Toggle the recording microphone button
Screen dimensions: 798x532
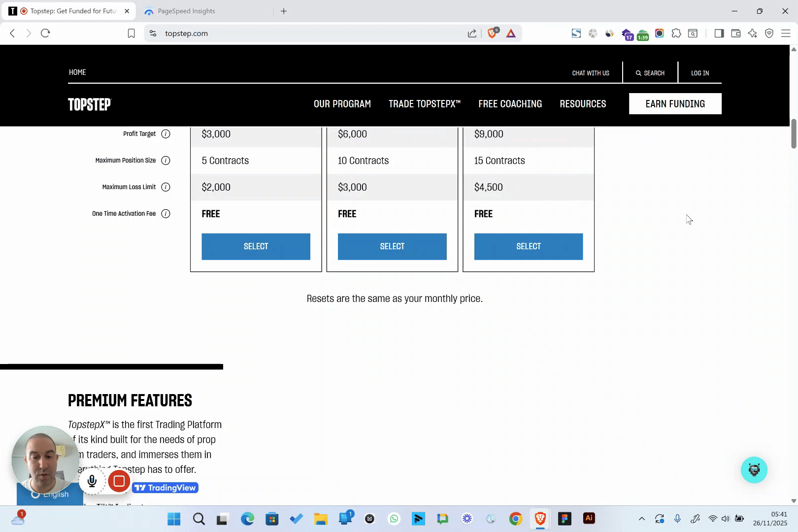click(x=92, y=481)
